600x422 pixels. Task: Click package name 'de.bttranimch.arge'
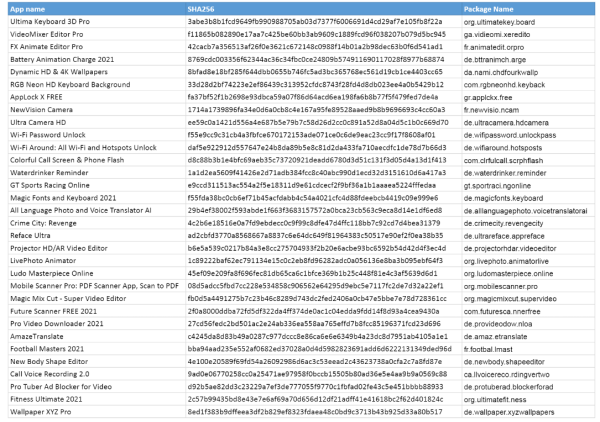(x=495, y=60)
